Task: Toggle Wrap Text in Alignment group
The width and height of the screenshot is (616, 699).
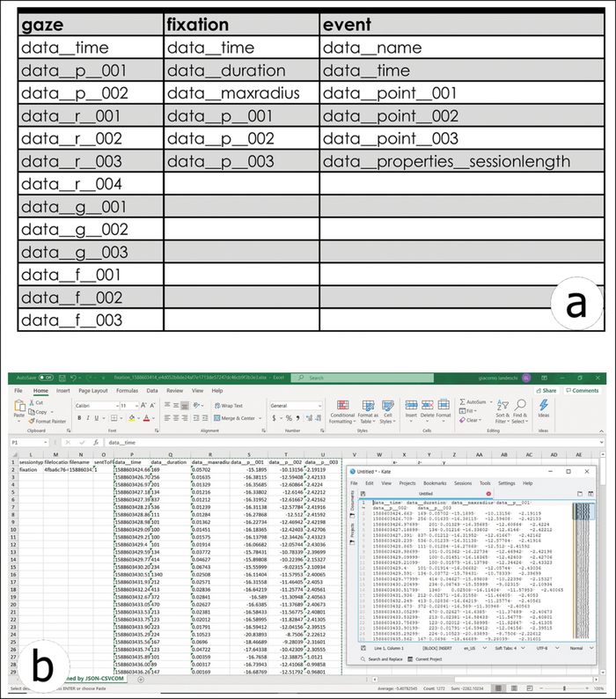Action: click(x=229, y=406)
